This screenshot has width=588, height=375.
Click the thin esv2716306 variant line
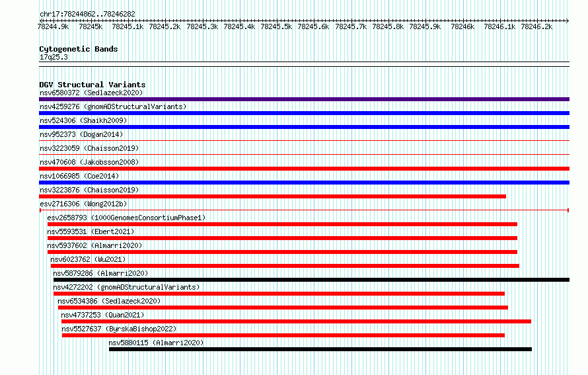[x=304, y=210]
